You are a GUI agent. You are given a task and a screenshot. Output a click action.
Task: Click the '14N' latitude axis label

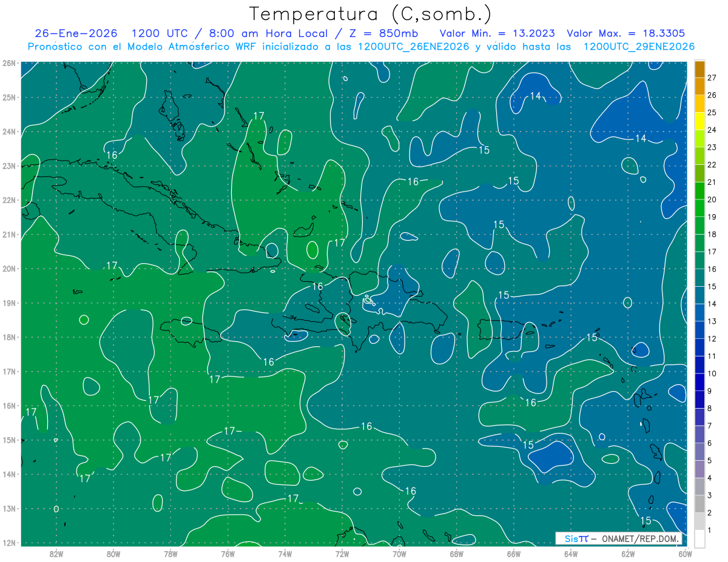(8, 474)
